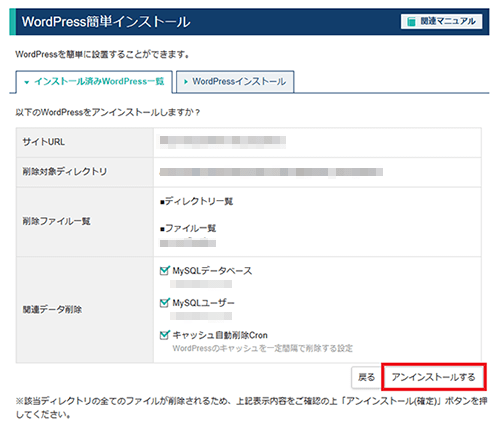This screenshot has height=427, width=500.
Task: Click the green book icon in 関連マニュアル
Action: (x=411, y=22)
